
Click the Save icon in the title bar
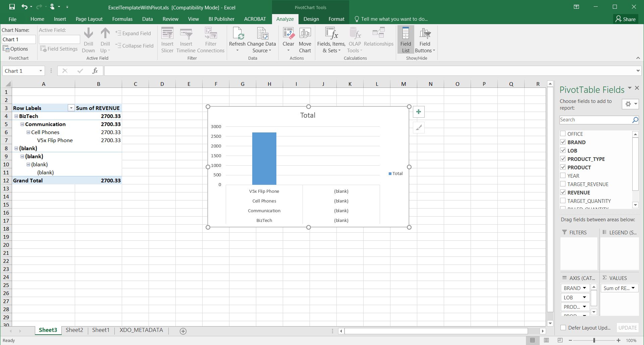12,7
